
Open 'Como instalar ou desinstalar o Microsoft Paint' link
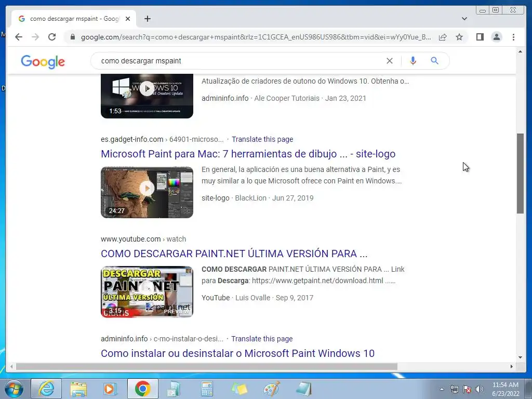point(237,353)
